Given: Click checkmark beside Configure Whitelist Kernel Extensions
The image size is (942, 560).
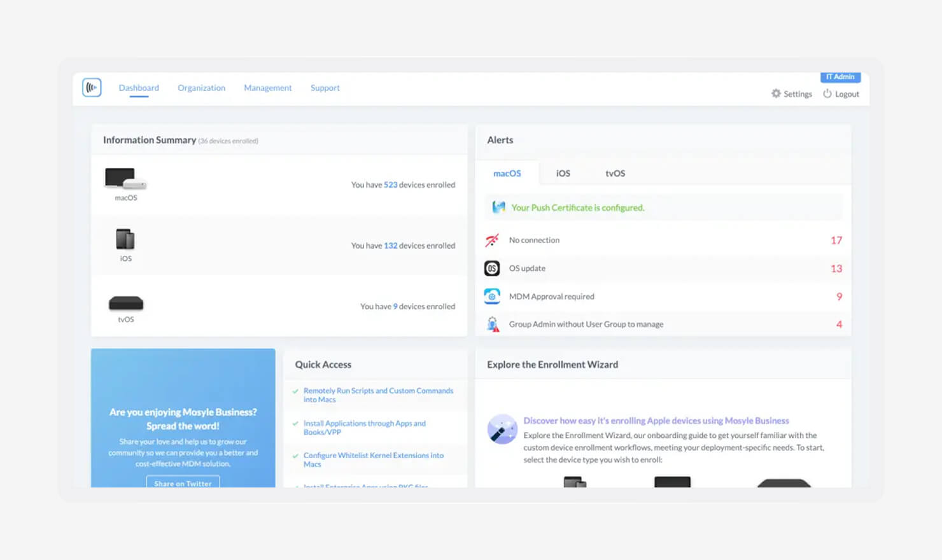Looking at the screenshot, I should coord(295,456).
